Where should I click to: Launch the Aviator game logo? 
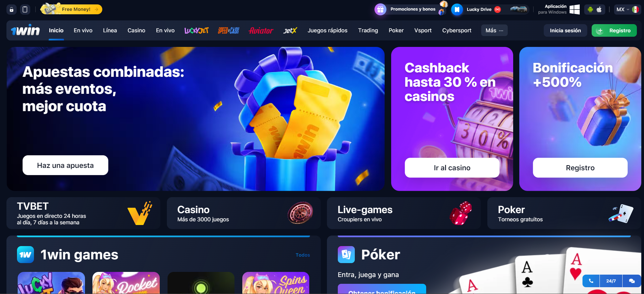[261, 31]
